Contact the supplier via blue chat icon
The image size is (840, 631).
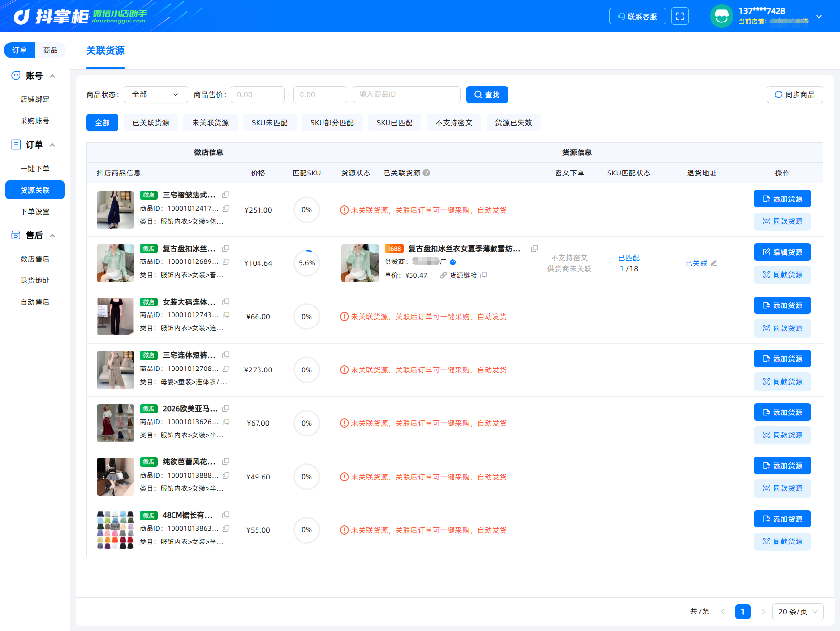pyautogui.click(x=453, y=262)
